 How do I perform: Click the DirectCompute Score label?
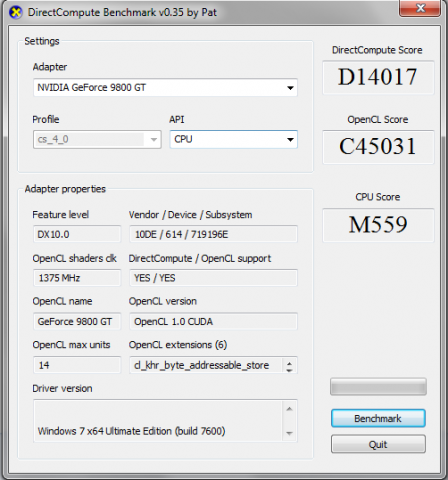[377, 50]
